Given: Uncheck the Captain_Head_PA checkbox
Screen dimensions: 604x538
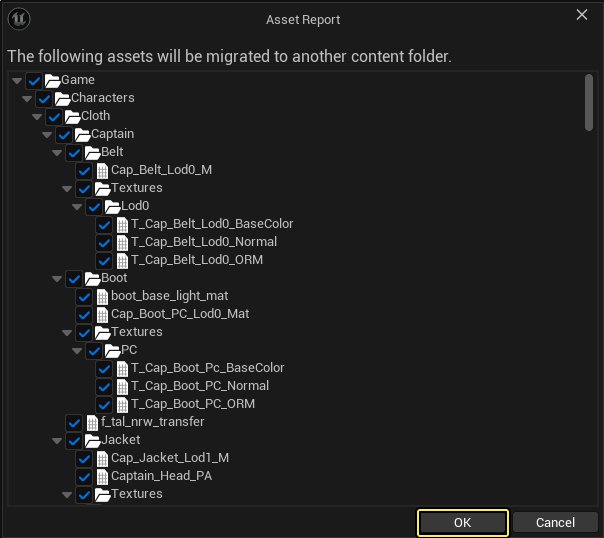Looking at the screenshot, I should [84, 477].
